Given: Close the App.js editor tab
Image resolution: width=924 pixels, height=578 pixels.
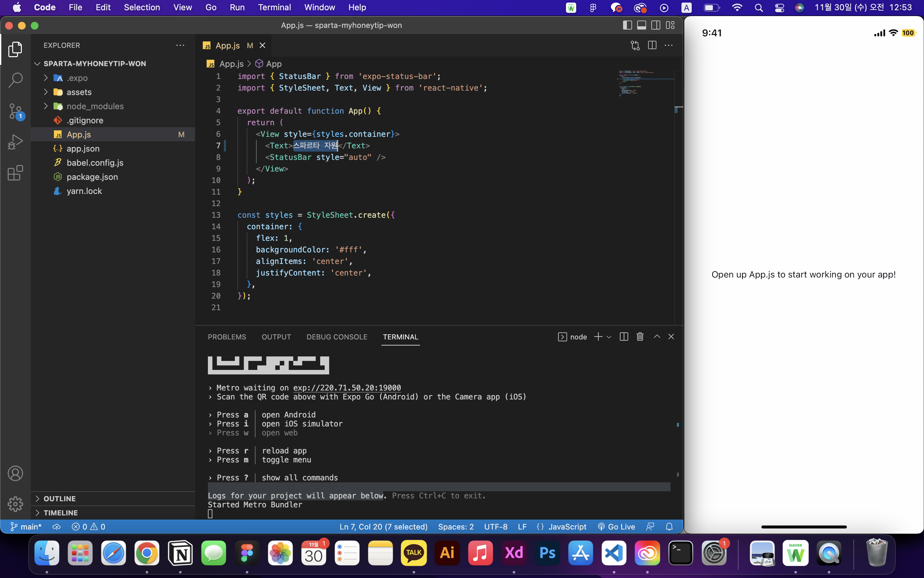Looking at the screenshot, I should [263, 46].
